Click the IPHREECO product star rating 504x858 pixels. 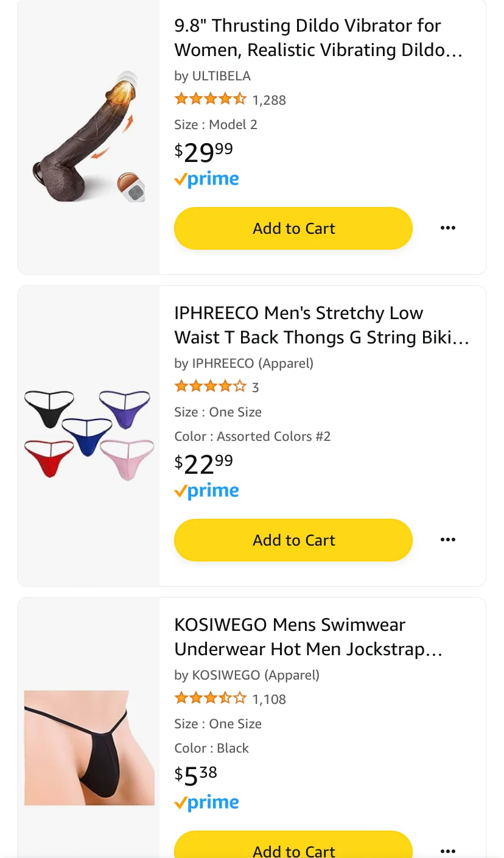[x=210, y=387]
